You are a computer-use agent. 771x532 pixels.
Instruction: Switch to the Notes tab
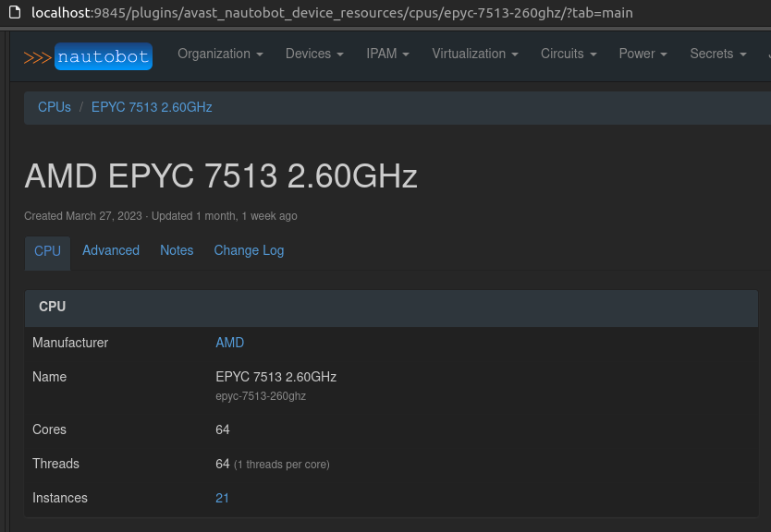click(177, 250)
